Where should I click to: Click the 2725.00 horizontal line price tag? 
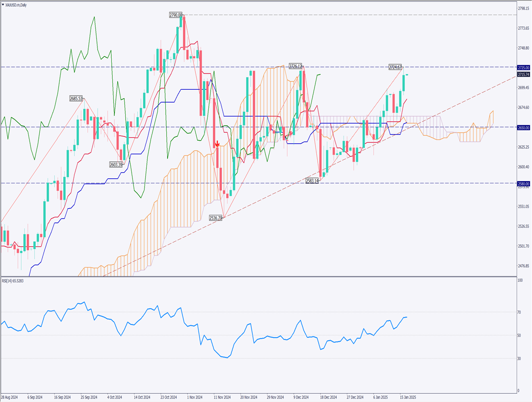coord(523,67)
